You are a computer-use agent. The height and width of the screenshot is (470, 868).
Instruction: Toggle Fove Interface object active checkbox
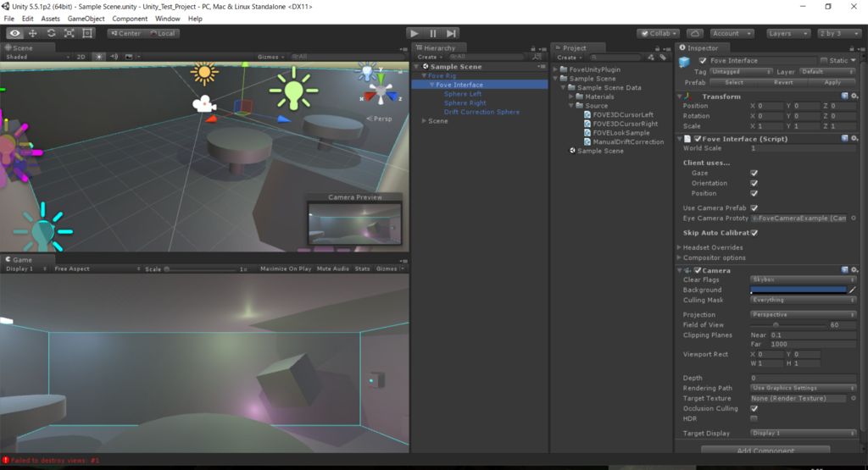[703, 61]
